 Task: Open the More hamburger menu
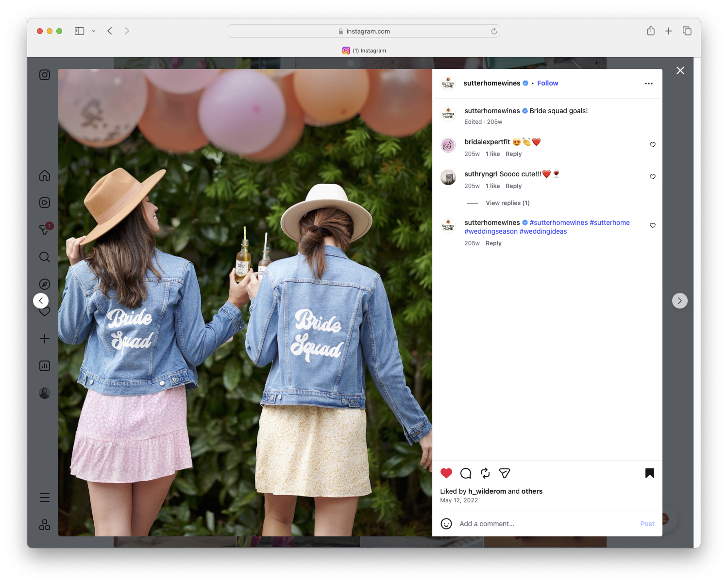(45, 498)
